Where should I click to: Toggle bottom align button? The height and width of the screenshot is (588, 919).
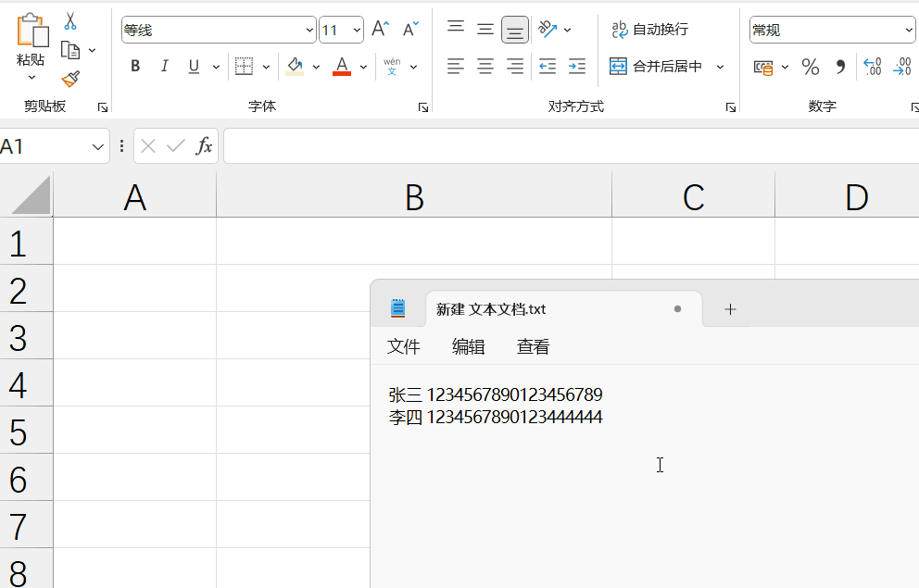tap(515, 30)
